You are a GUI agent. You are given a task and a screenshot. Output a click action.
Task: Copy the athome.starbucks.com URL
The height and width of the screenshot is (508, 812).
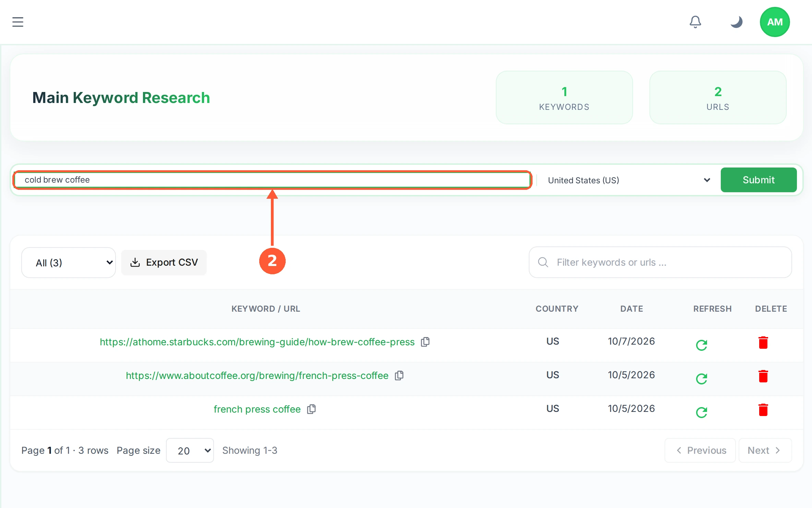coord(426,342)
